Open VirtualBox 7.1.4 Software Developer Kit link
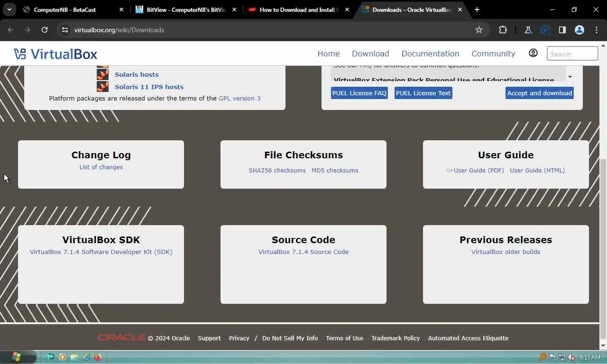Screen dimensions: 607x364 click(x=101, y=252)
